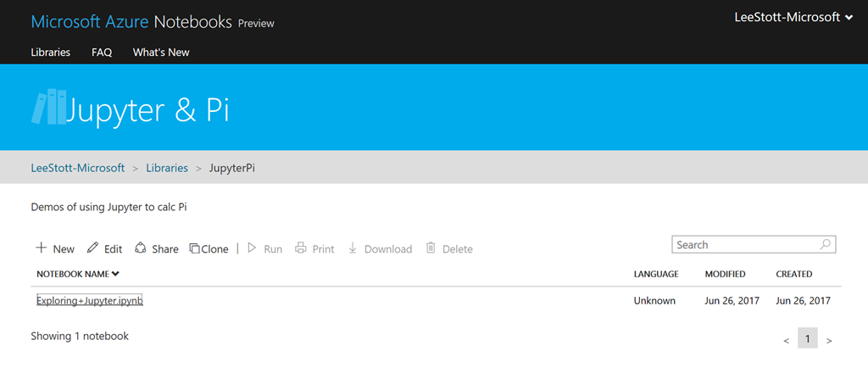
Task: Sort by Notebook Name column arrow
Action: pyautogui.click(x=115, y=274)
